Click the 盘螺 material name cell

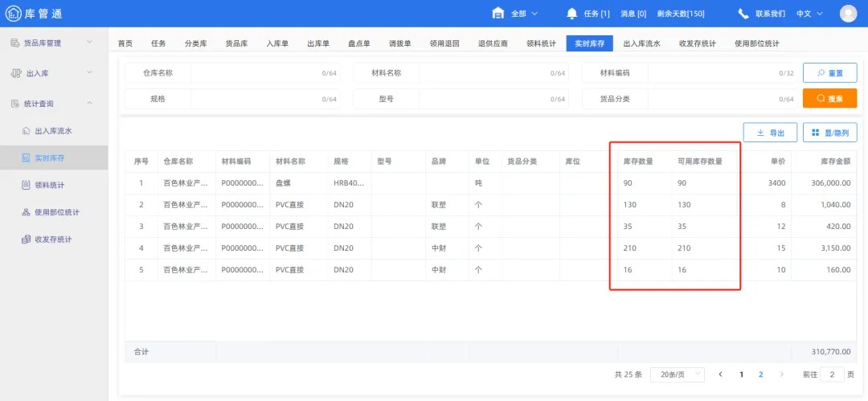click(x=283, y=182)
